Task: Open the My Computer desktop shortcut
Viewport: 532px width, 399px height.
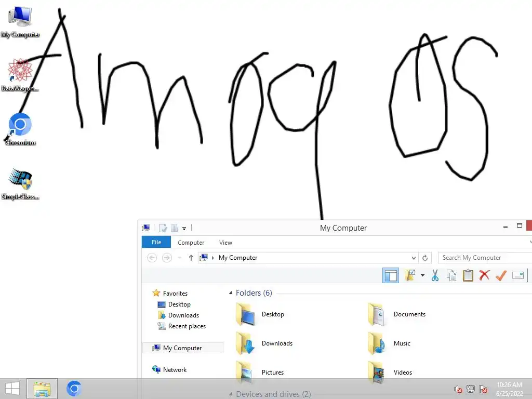Action: [20, 22]
